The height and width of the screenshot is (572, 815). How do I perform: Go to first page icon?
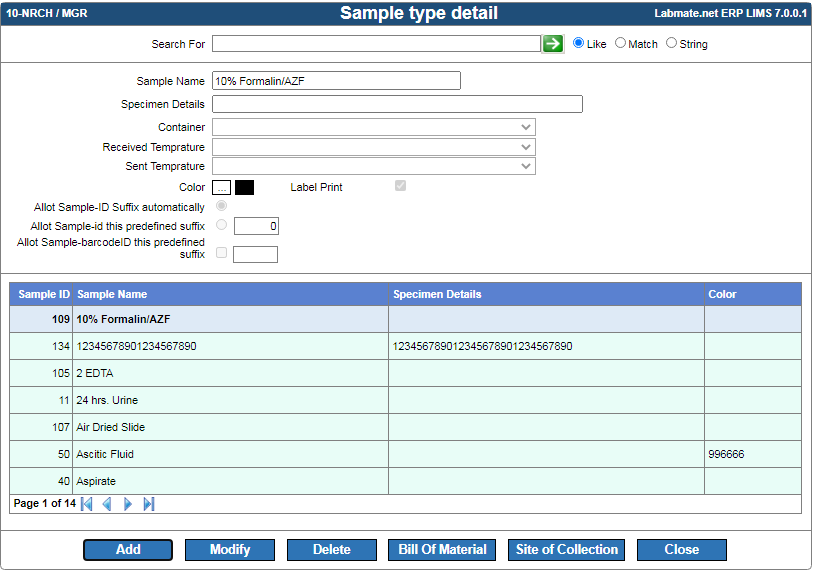tap(87, 504)
